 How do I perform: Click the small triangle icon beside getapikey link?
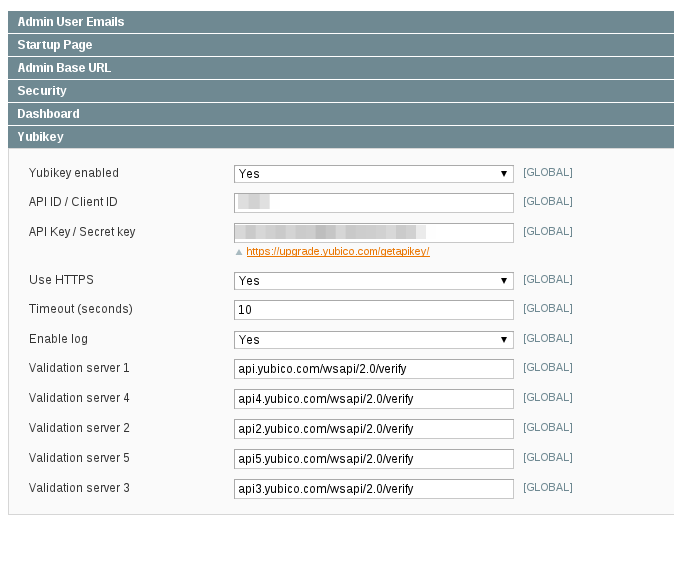(239, 252)
